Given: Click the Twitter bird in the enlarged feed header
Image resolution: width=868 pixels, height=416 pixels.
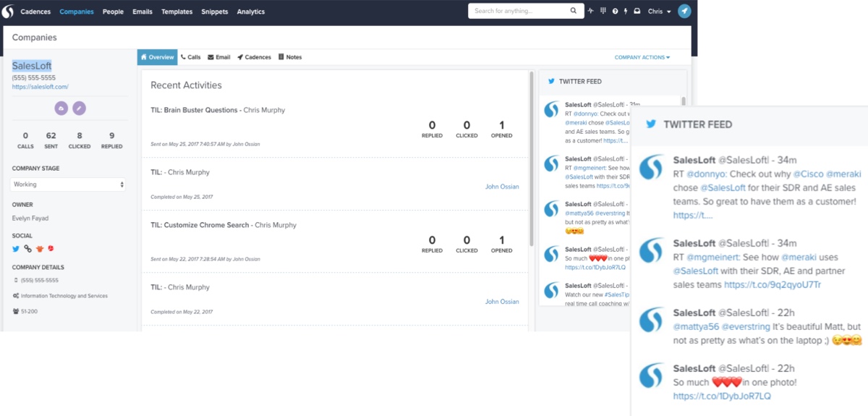Looking at the screenshot, I should coord(651,124).
